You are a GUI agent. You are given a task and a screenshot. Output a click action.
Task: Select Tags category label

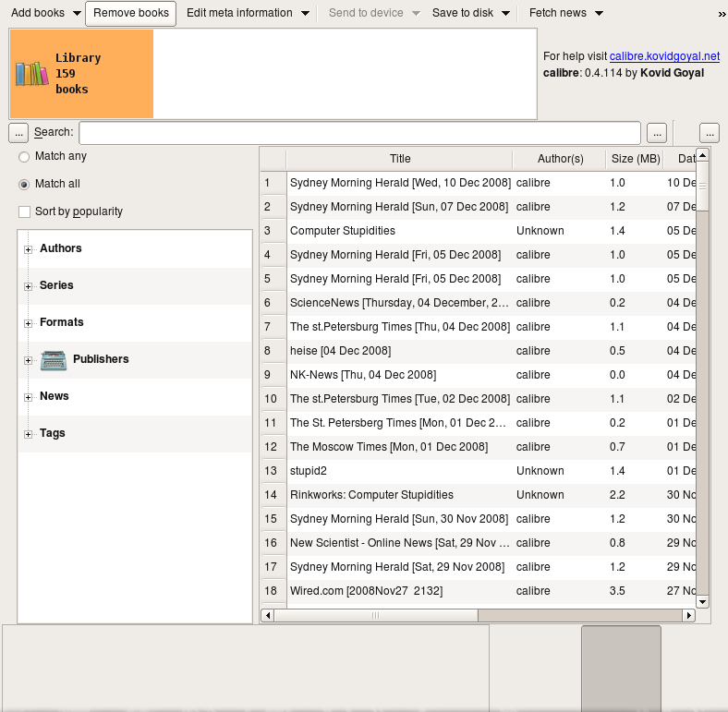pyautogui.click(x=53, y=433)
